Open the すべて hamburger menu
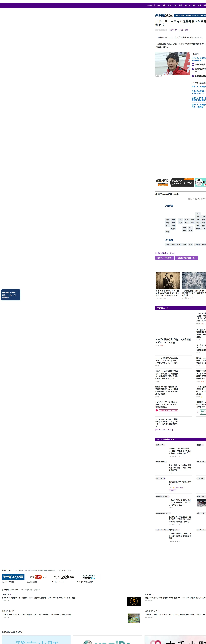The height and width of the screenshot is (644, 206). pyautogui.click(x=150, y=5)
